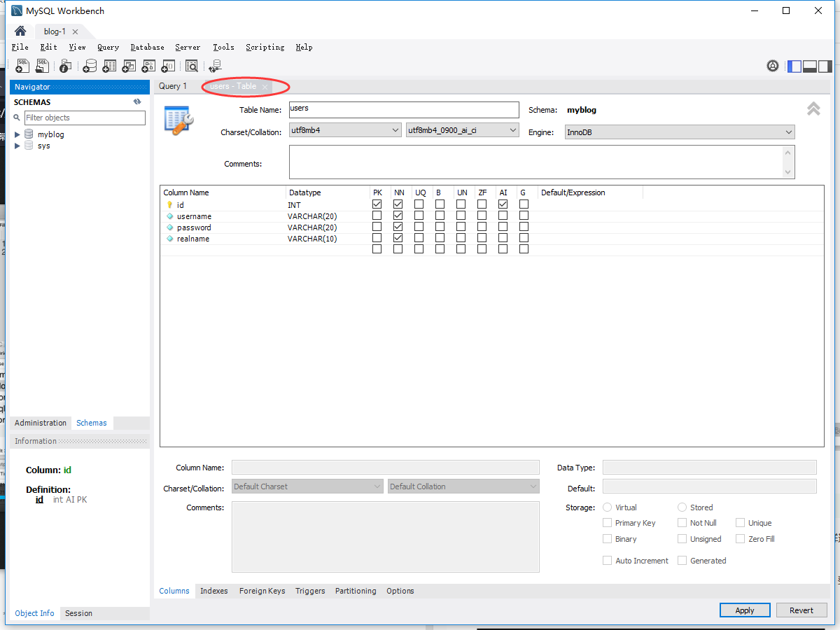Toggle AI checkbox for id column

click(503, 204)
